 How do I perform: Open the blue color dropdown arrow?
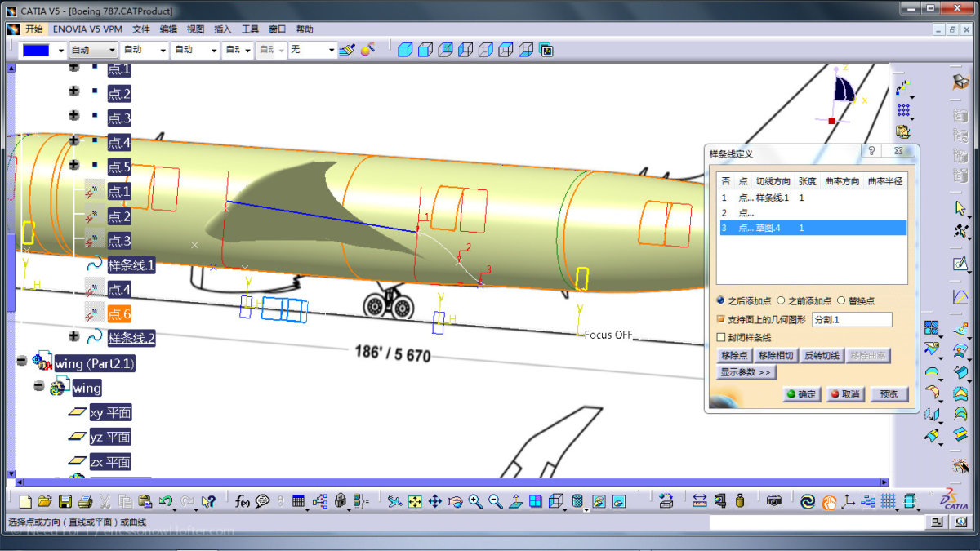pyautogui.click(x=61, y=50)
